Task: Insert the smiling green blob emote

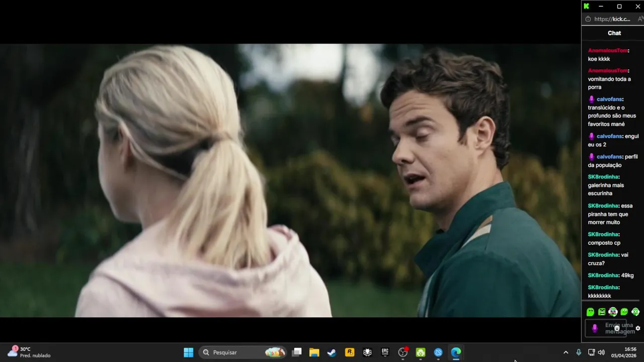Action: [624, 312]
